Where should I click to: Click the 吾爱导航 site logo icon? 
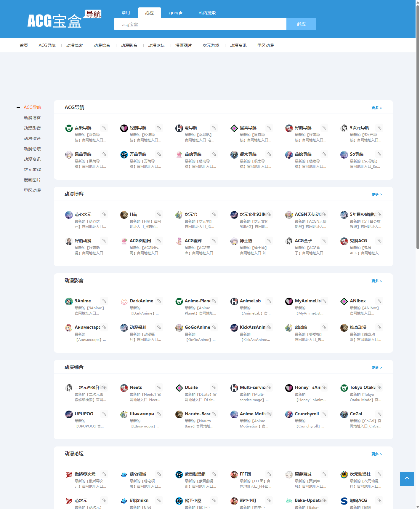[69, 128]
